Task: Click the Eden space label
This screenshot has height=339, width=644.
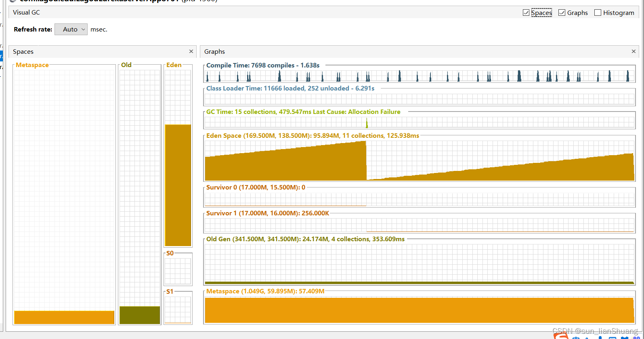Action: coord(174,65)
